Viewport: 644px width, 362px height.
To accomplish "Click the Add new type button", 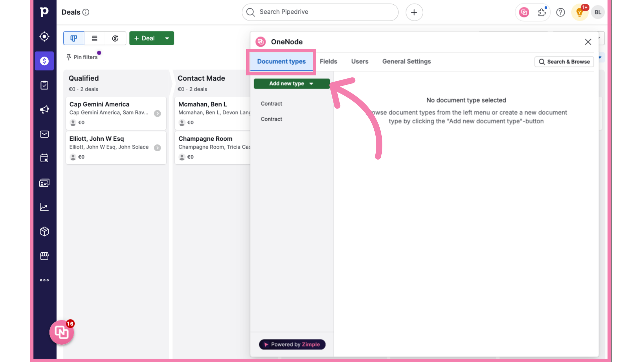I will click(291, 83).
